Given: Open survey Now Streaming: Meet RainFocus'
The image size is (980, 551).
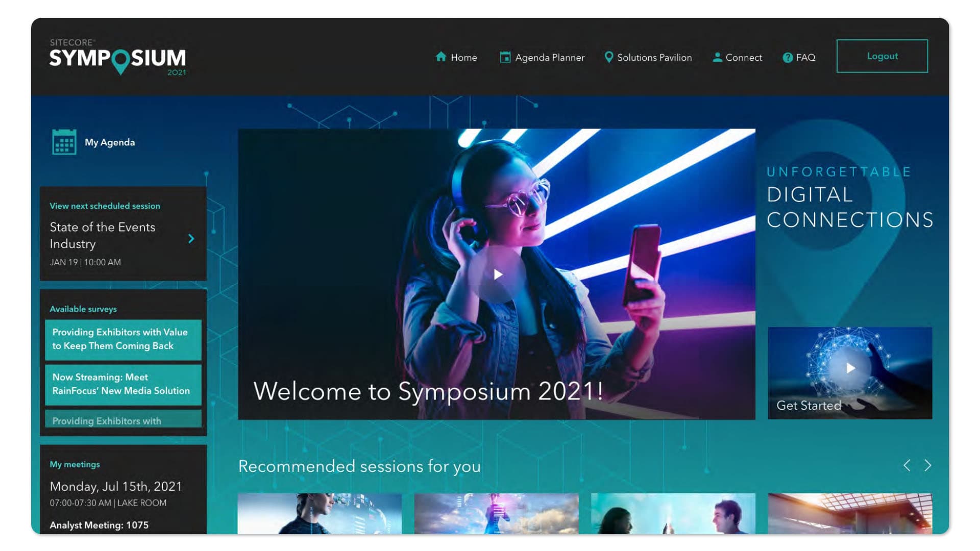Looking at the screenshot, I should pyautogui.click(x=123, y=385).
